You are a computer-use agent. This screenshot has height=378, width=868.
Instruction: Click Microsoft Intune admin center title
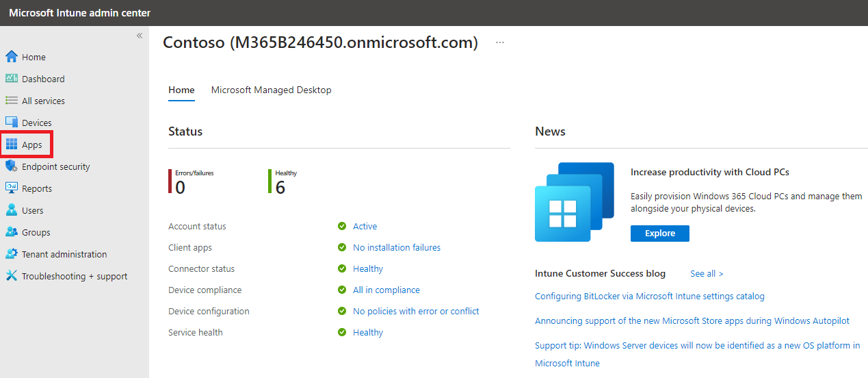click(x=79, y=13)
